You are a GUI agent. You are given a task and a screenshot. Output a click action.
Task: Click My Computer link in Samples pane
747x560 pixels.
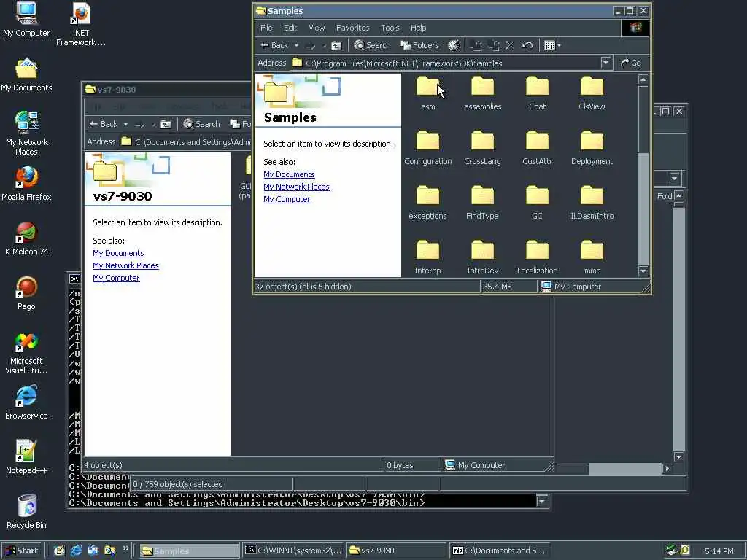coord(287,199)
